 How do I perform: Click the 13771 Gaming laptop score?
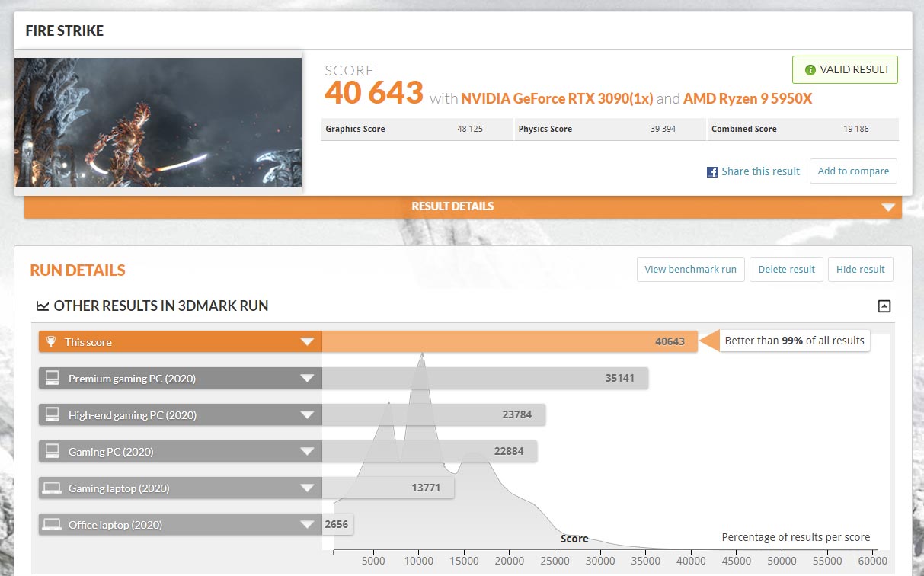coord(427,488)
